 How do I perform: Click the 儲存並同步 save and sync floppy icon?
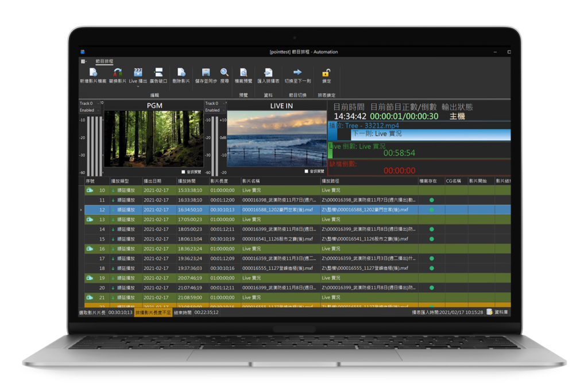point(206,72)
